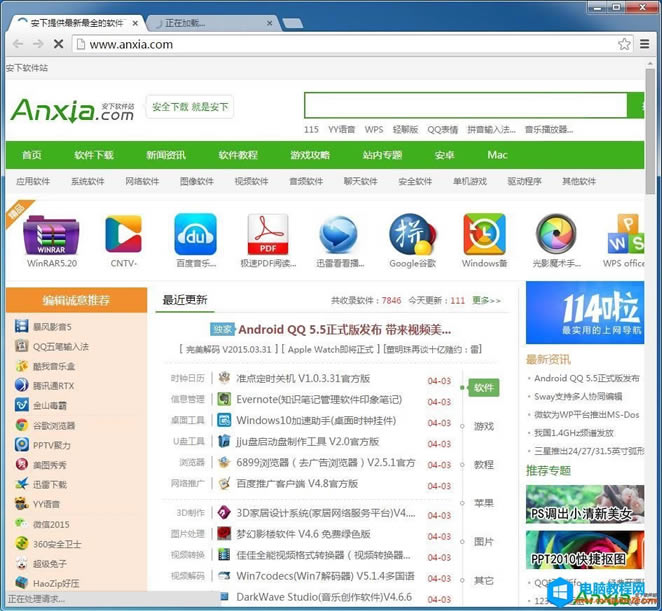Screen dimensions: 662x611
Task: Switch to the 安下 first browser tab
Action: tap(76, 23)
